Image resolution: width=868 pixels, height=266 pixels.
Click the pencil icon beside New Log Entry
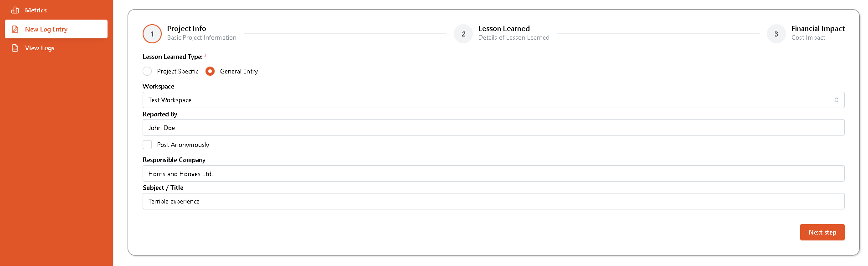click(14, 28)
